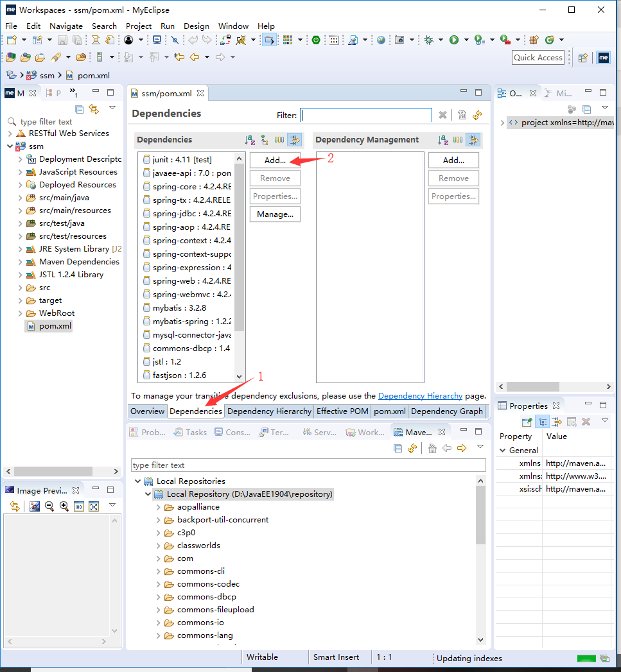Clear the Filter field with X icon
The width and height of the screenshot is (621, 672).
[x=442, y=115]
